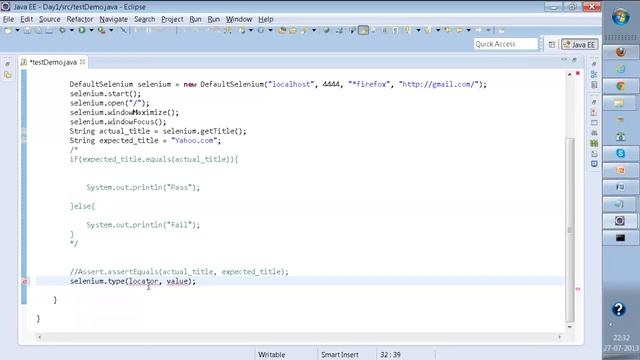
Task: Click the Windows Start orb
Action: [x=621, y=18]
